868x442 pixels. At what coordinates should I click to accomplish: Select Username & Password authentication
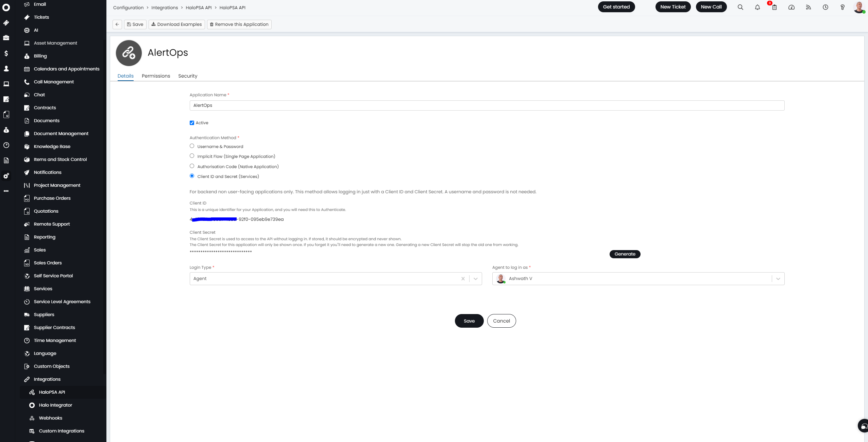[x=192, y=146]
